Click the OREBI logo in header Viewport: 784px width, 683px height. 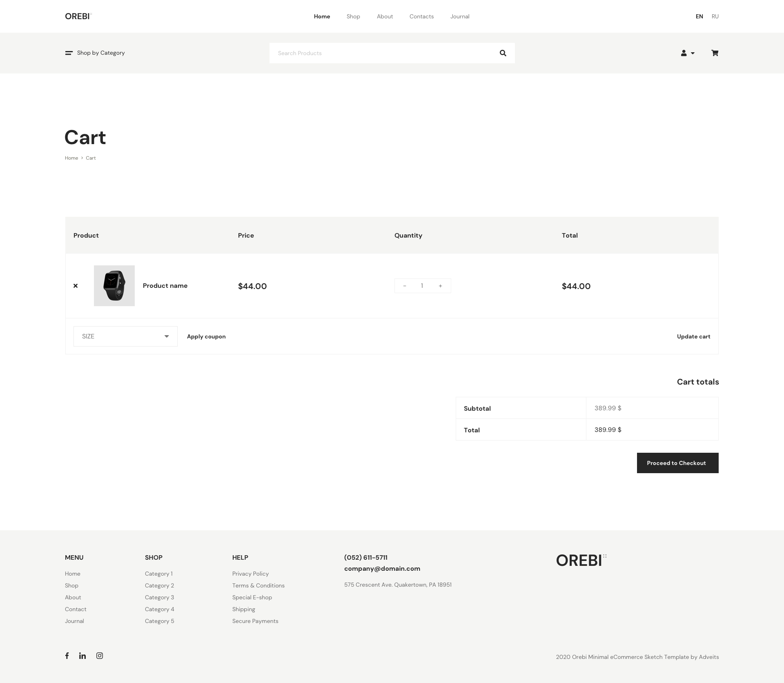coord(78,16)
